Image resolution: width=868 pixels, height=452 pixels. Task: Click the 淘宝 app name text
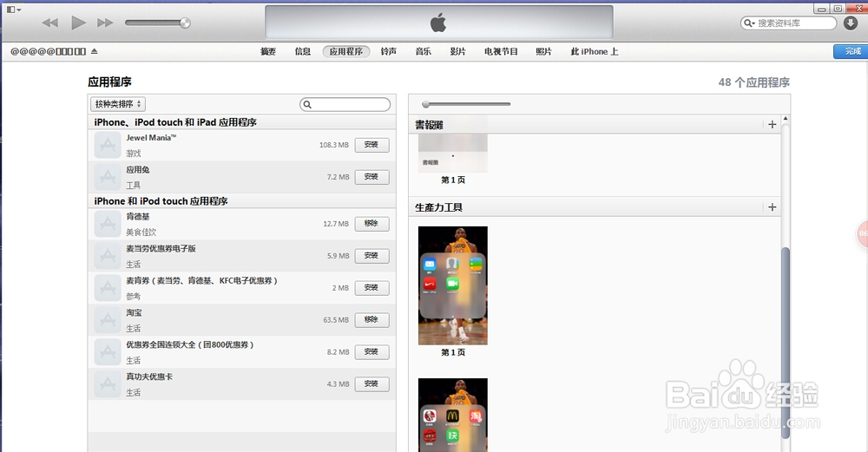134,312
